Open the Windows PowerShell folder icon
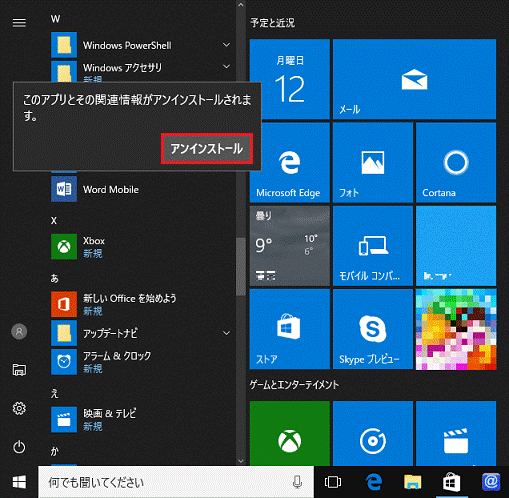The height and width of the screenshot is (498, 509). tap(64, 45)
